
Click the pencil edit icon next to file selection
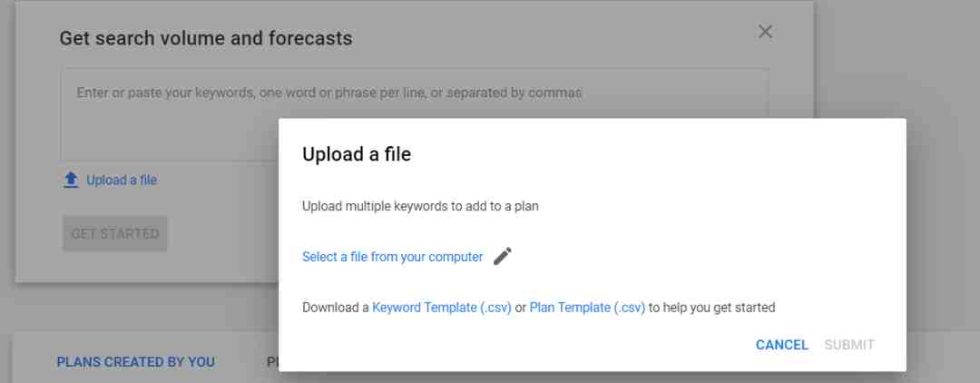[503, 256]
